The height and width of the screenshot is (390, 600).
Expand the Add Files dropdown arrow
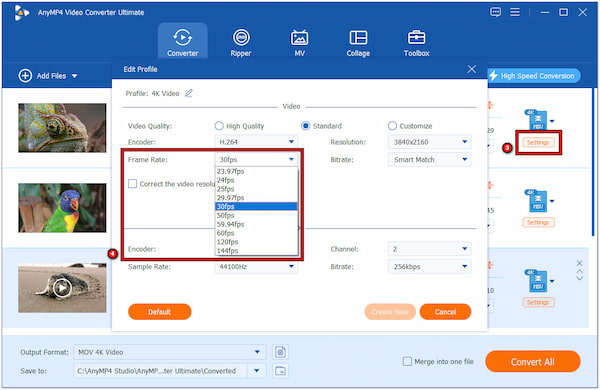pos(74,76)
